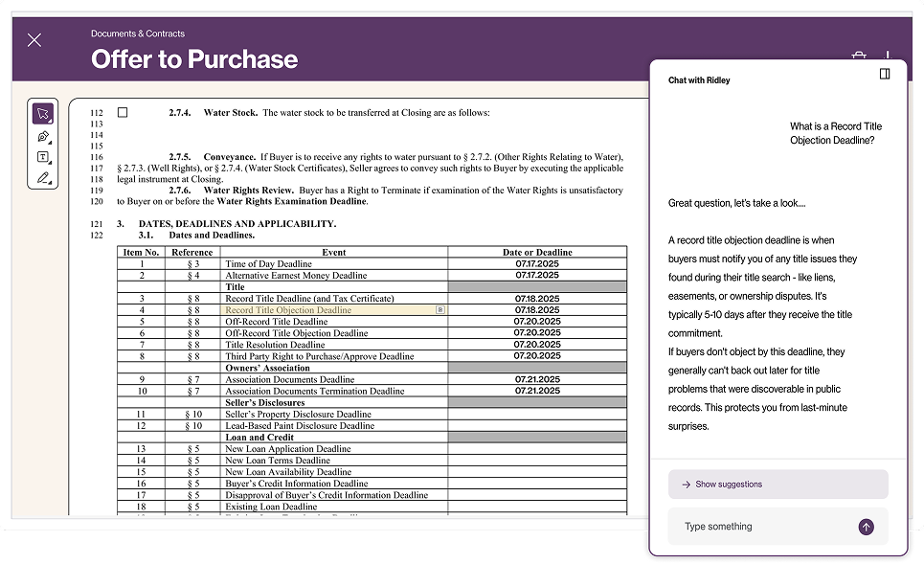Click Title Resolution Deadline date cell
This screenshot has width=924, height=564.
click(537, 345)
